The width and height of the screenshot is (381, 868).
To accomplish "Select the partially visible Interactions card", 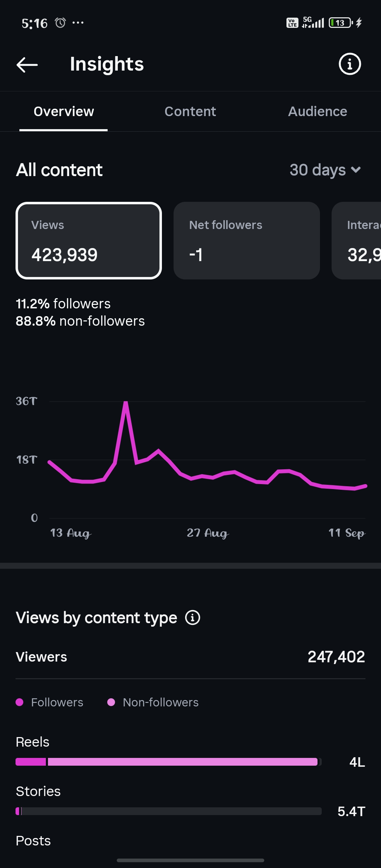I will click(356, 241).
